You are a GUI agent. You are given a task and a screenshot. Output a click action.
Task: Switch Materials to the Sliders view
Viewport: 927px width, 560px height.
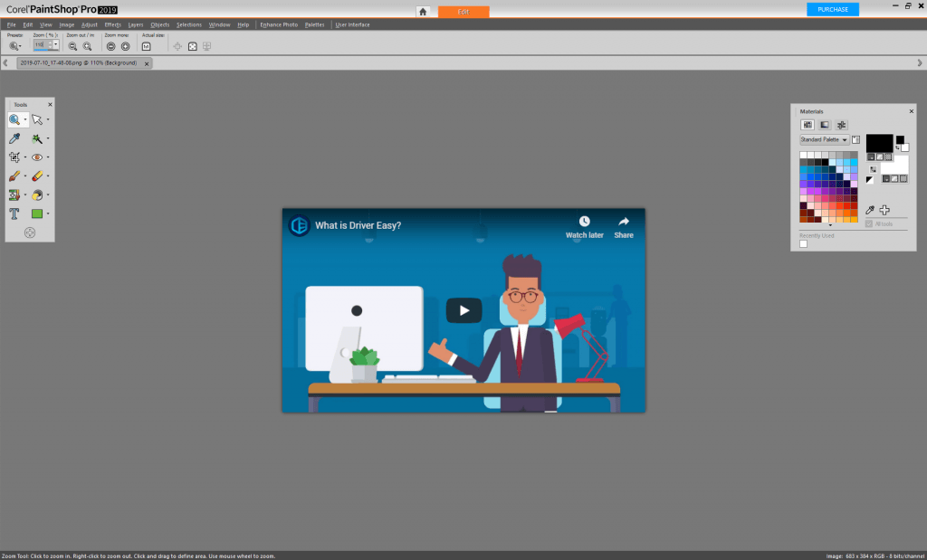pyautogui.click(x=841, y=125)
